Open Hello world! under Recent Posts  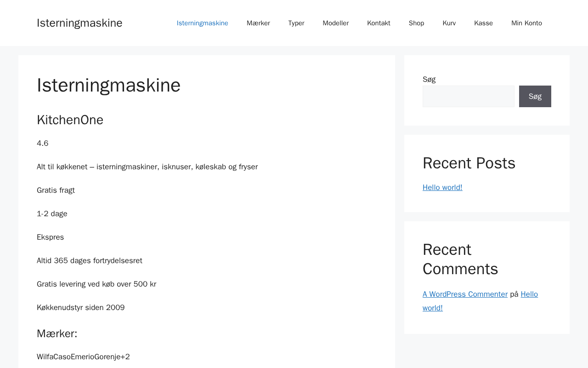tap(442, 187)
